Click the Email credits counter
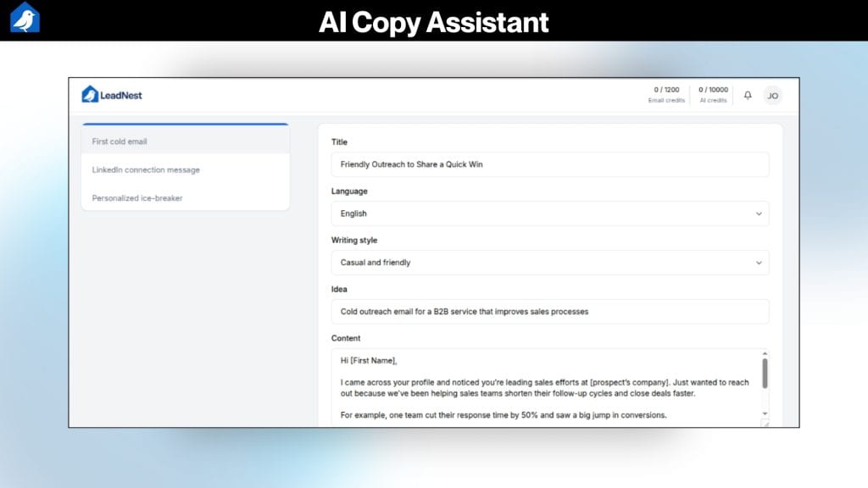868x488 pixels. 666,93
